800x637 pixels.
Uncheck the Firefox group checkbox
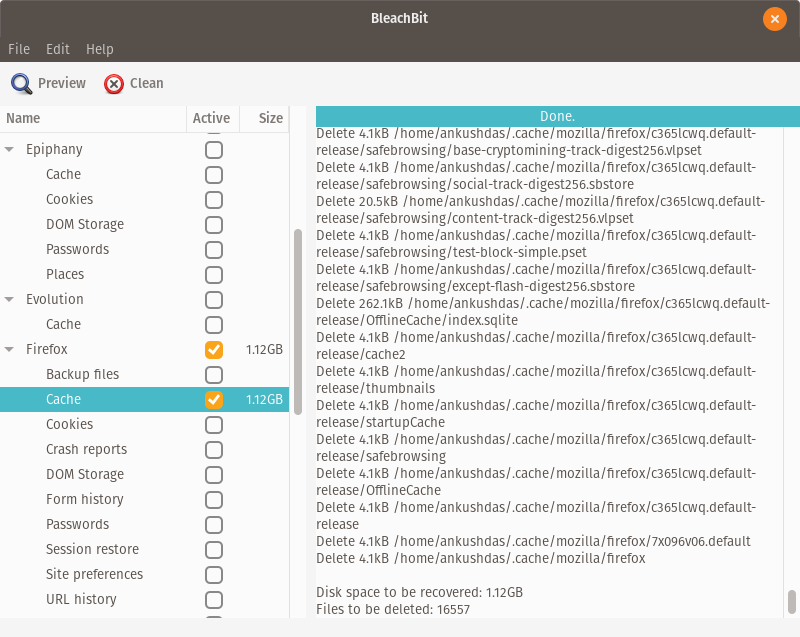click(214, 350)
